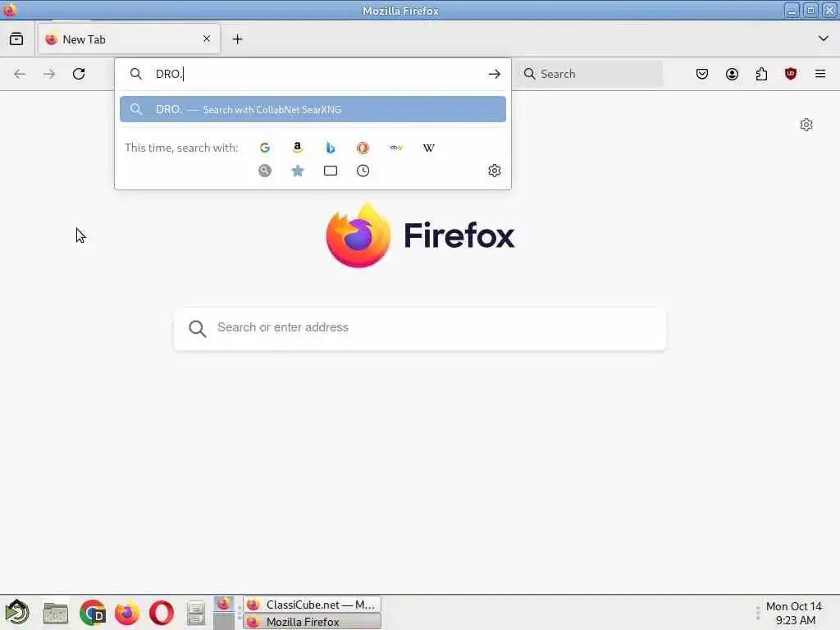The width and height of the screenshot is (840, 630).
Task: Click the workspace pager Firefox thumbnail
Action: coord(224,605)
